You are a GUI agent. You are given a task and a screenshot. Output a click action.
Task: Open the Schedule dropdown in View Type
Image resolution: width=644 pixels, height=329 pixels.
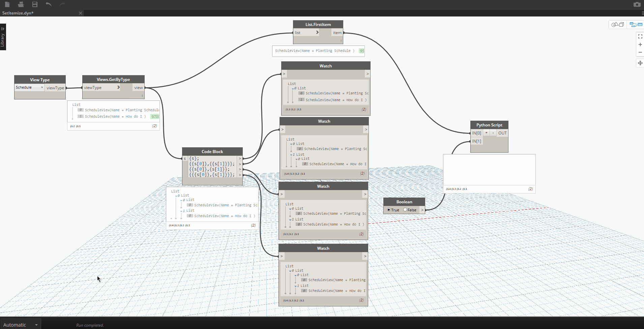click(29, 87)
